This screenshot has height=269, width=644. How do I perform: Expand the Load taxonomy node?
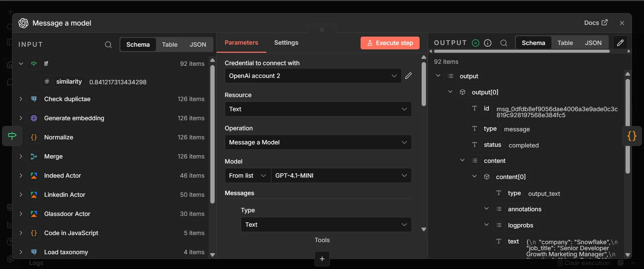[x=21, y=252]
